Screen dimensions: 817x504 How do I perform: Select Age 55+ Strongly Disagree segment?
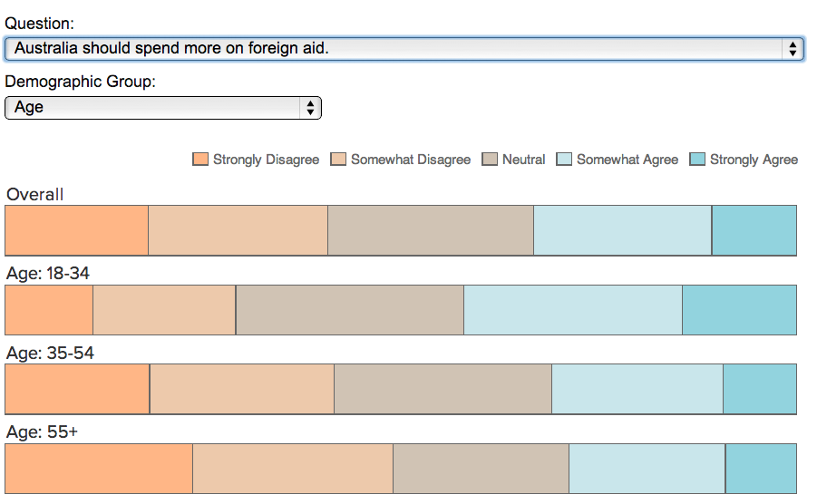pos(99,469)
